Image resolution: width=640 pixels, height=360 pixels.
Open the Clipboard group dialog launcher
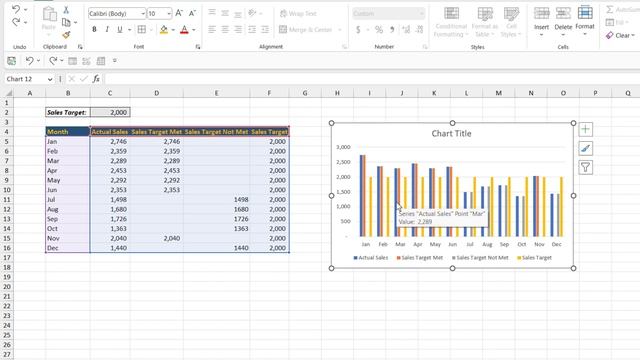pos(80,47)
